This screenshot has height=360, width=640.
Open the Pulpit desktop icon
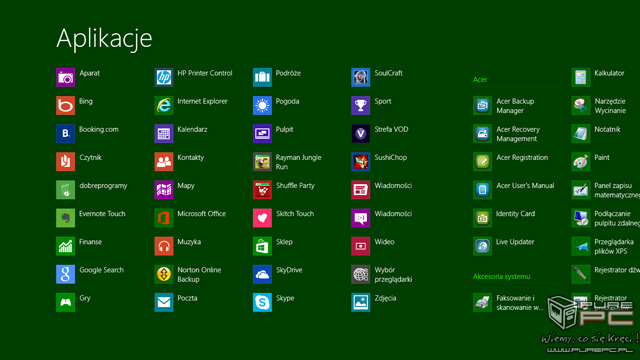pyautogui.click(x=262, y=133)
